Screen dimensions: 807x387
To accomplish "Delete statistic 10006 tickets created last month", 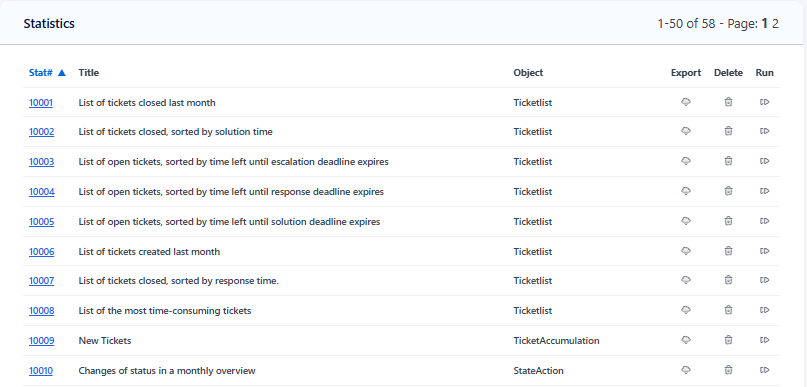I will [x=728, y=251].
